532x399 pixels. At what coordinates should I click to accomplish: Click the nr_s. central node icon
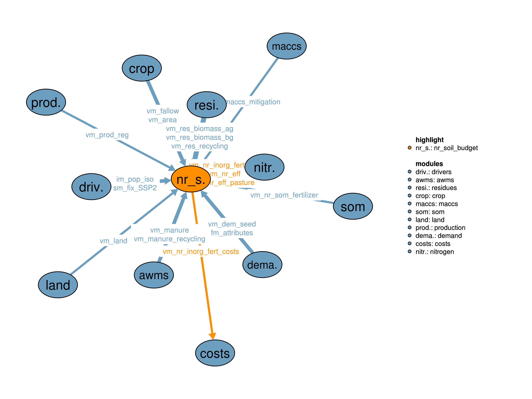pos(188,180)
